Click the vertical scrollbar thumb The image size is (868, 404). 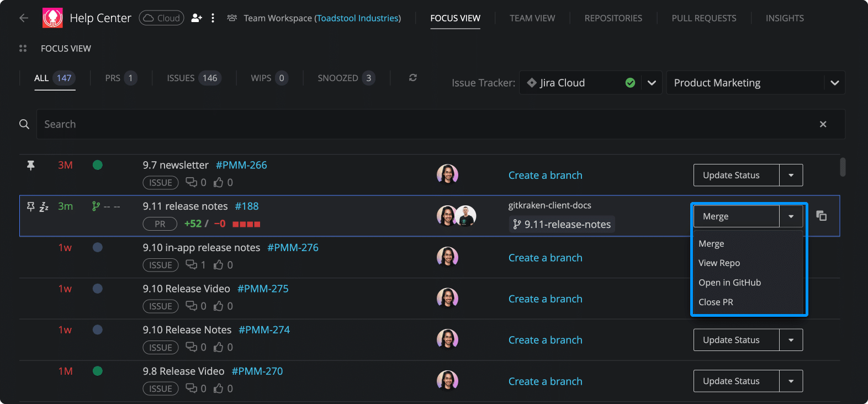click(x=843, y=167)
